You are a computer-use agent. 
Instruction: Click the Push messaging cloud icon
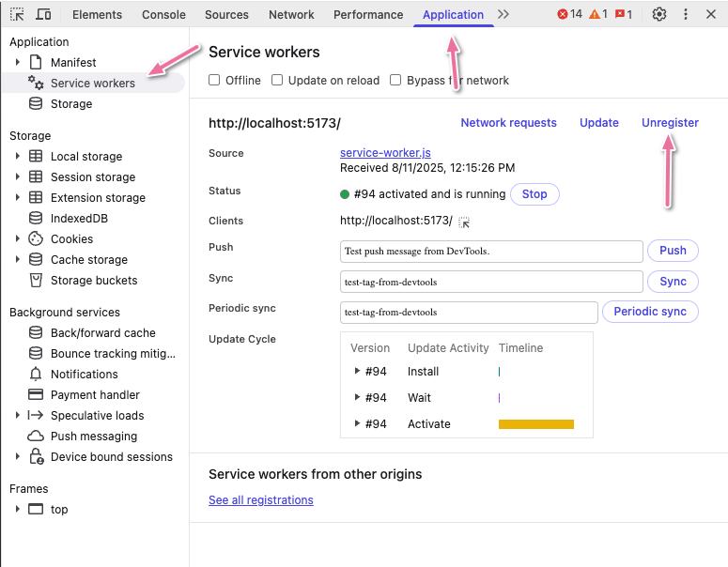pyautogui.click(x=36, y=437)
